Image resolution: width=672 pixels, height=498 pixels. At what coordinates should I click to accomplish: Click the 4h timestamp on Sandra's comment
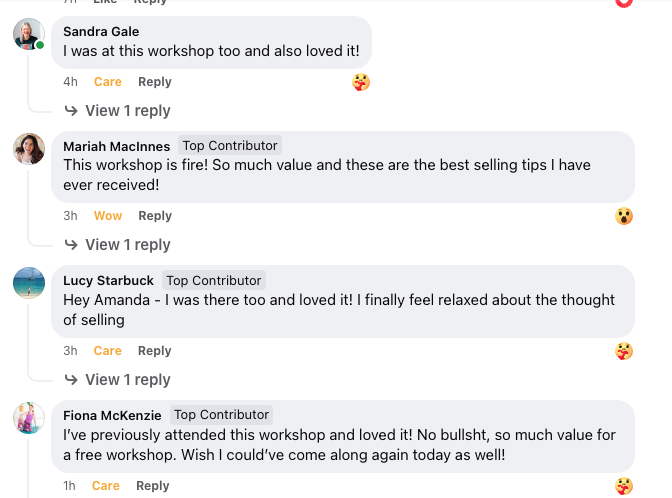tap(71, 82)
